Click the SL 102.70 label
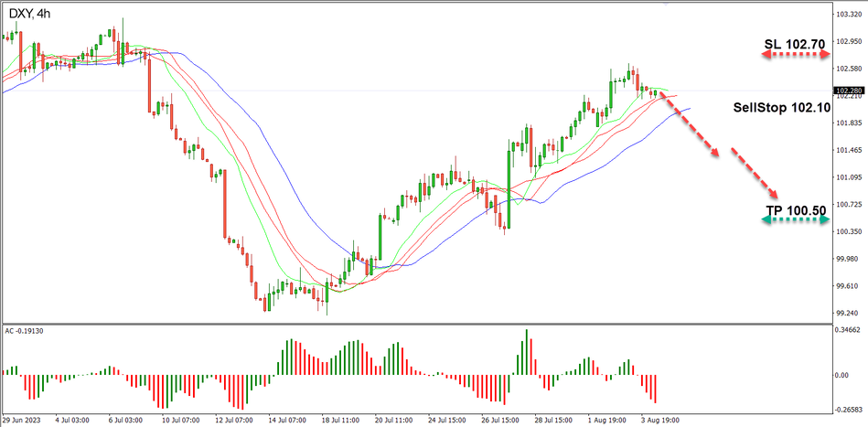This screenshot has width=868, height=427. (796, 44)
